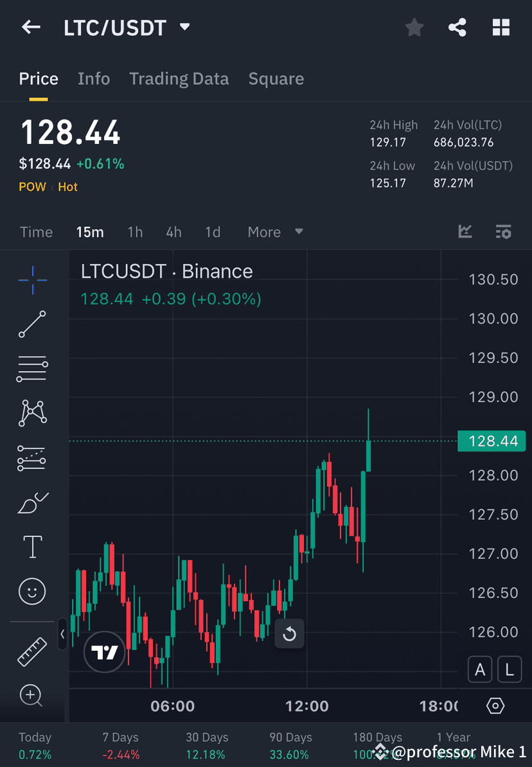Select the text annotation tool
This screenshot has height=767, width=532.
[32, 547]
